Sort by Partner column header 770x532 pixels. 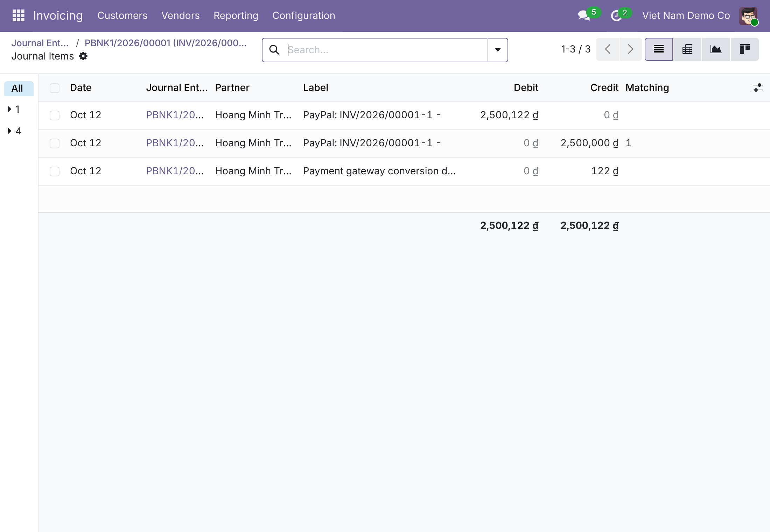[x=232, y=87]
